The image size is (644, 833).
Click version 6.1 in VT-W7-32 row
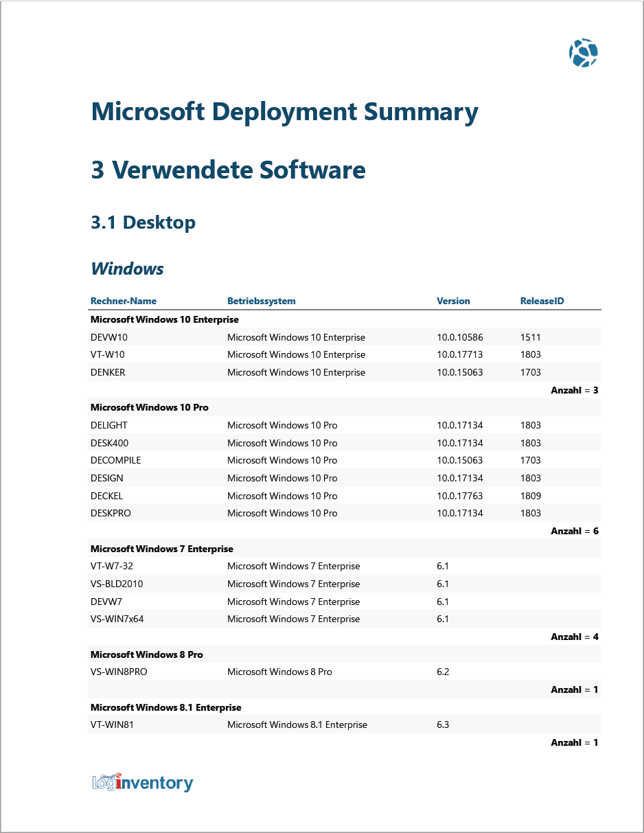443,566
